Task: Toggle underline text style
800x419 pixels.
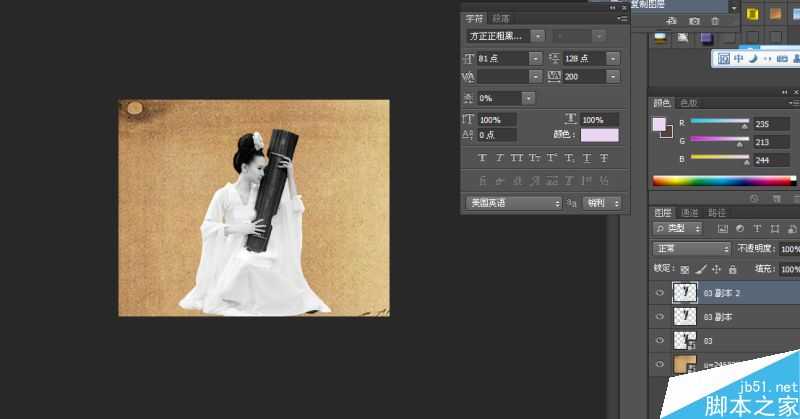Action: click(x=588, y=158)
